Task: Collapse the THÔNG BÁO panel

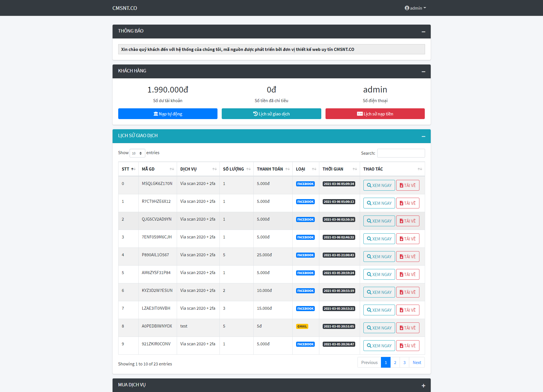Action: 423,32
